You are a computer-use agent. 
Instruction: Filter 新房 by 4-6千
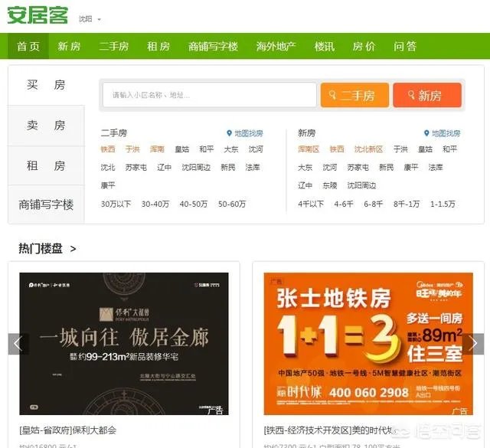coord(344,204)
